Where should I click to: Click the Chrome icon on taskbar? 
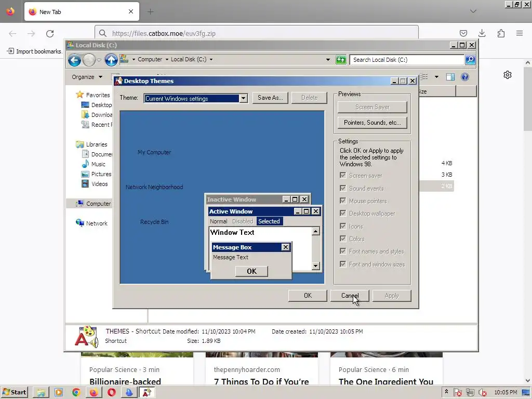click(76, 393)
